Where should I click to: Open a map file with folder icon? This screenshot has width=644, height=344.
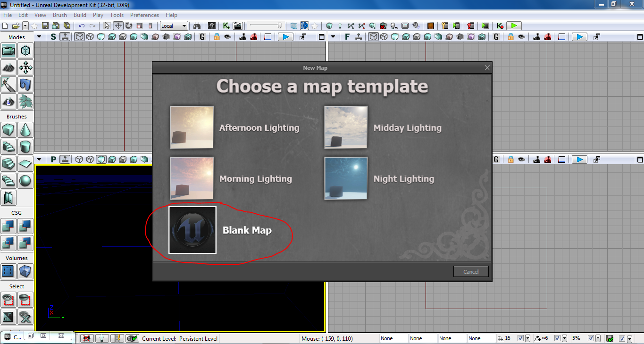click(16, 26)
